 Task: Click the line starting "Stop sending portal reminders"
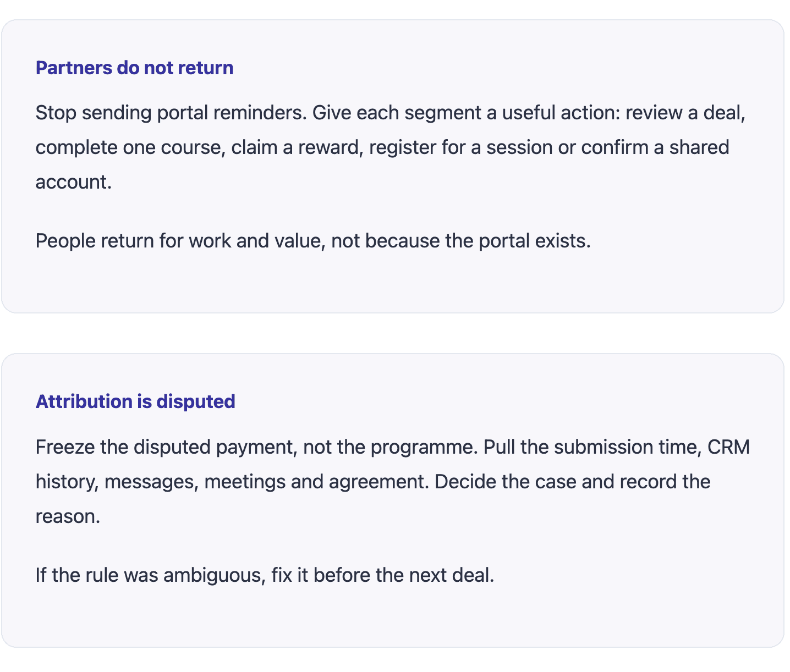click(391, 113)
